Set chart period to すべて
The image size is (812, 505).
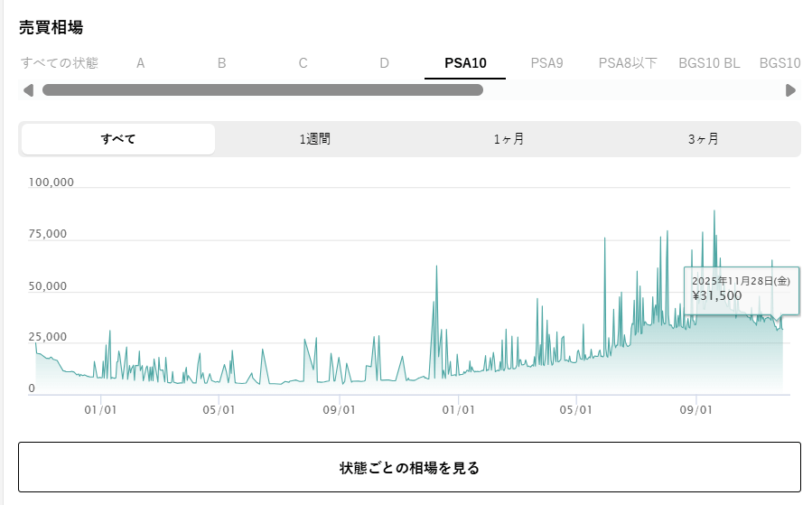click(x=118, y=139)
